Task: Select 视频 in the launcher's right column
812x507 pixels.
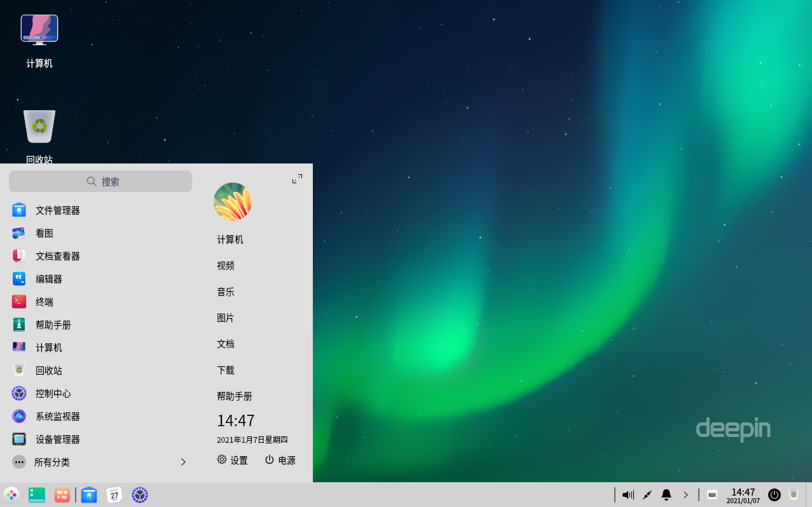Action: pos(226,266)
